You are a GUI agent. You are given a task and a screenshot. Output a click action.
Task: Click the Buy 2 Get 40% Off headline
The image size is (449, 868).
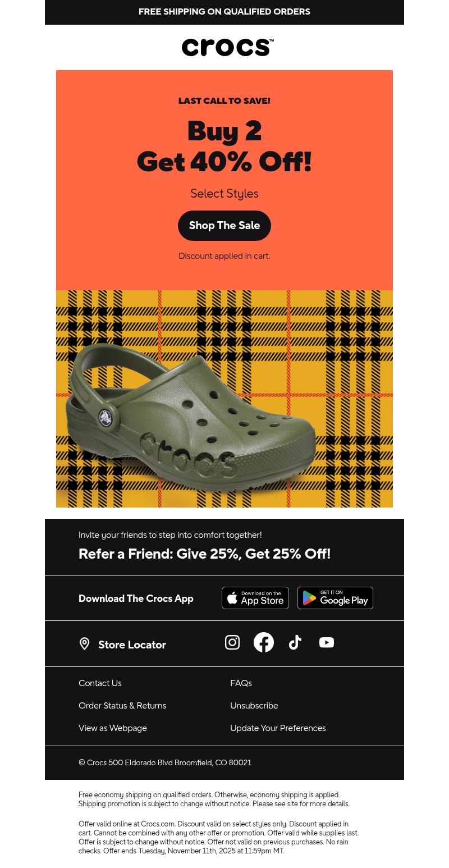224,146
